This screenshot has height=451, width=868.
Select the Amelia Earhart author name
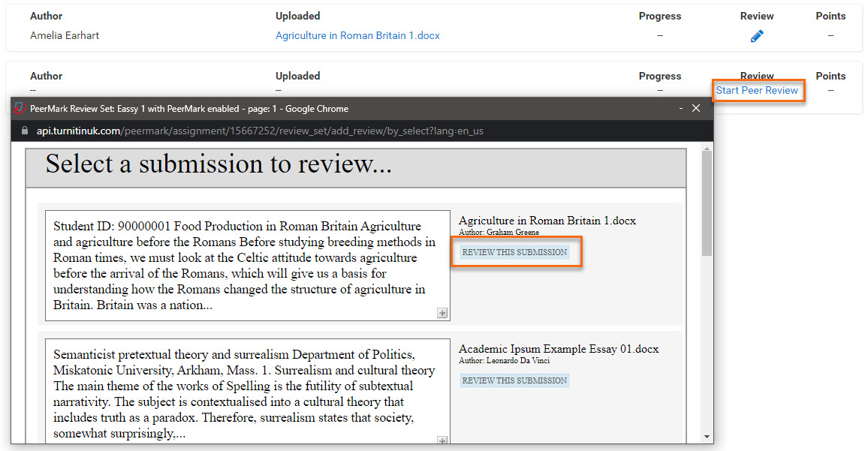(65, 35)
